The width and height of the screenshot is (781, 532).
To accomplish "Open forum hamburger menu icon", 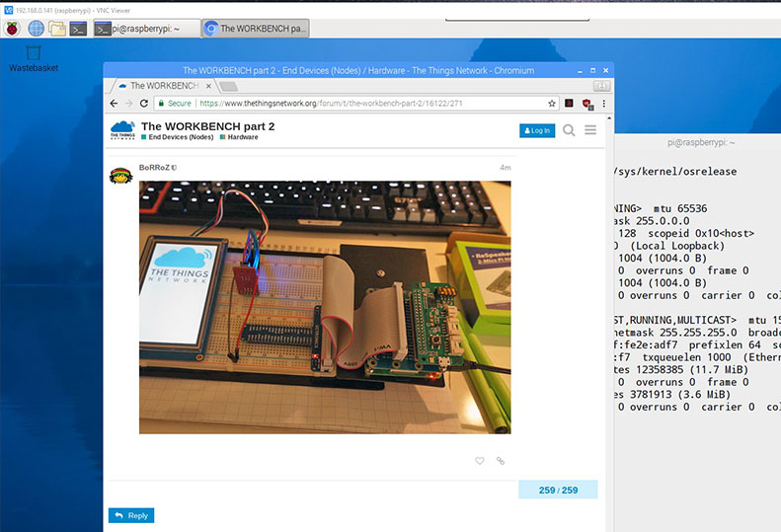I will pyautogui.click(x=590, y=130).
